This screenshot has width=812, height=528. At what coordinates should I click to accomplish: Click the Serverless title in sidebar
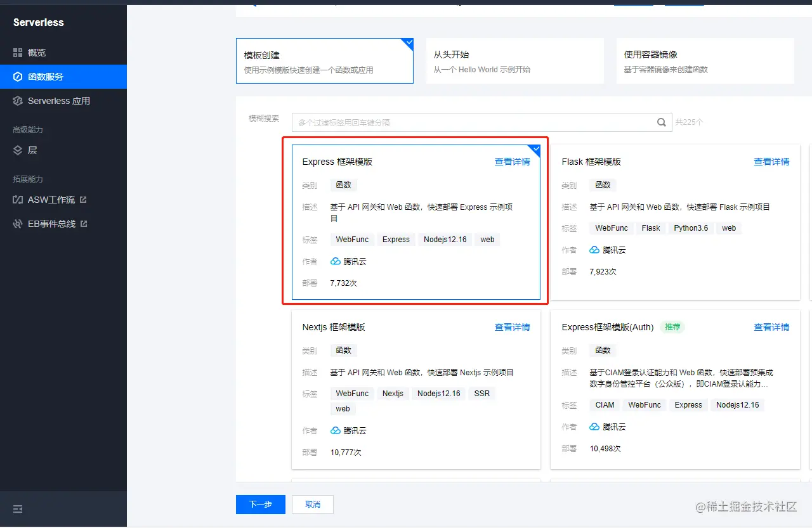[39, 22]
